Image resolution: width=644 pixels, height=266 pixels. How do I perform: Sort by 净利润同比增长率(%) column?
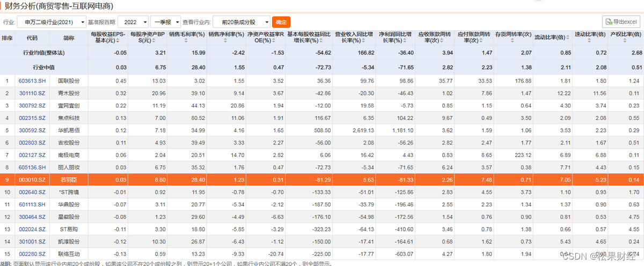point(397,38)
